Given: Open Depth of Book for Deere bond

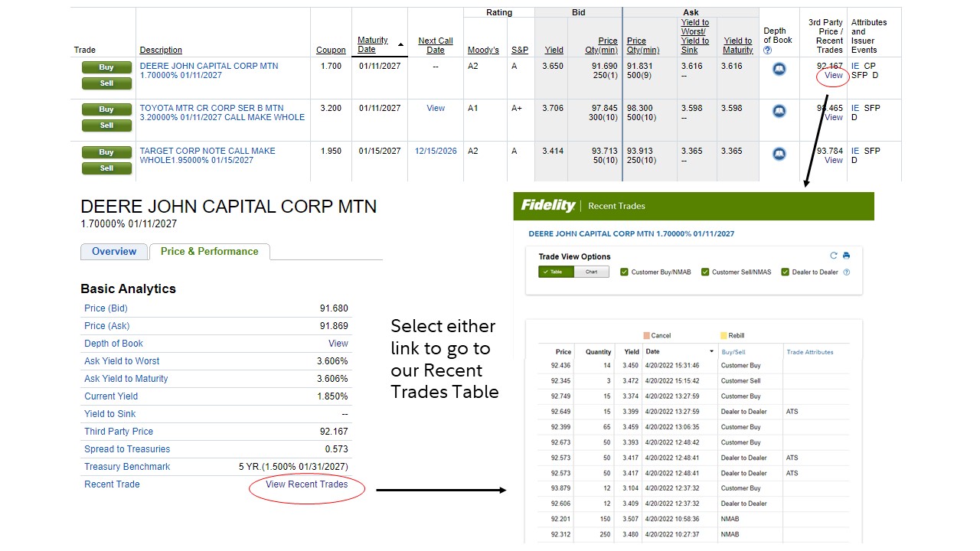Looking at the screenshot, I should pyautogui.click(x=779, y=70).
